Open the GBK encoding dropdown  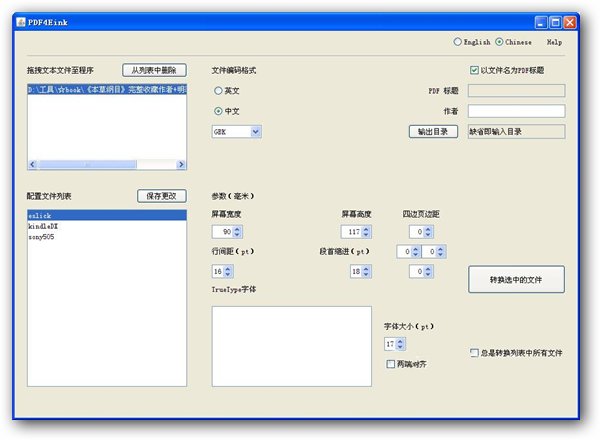(x=255, y=131)
